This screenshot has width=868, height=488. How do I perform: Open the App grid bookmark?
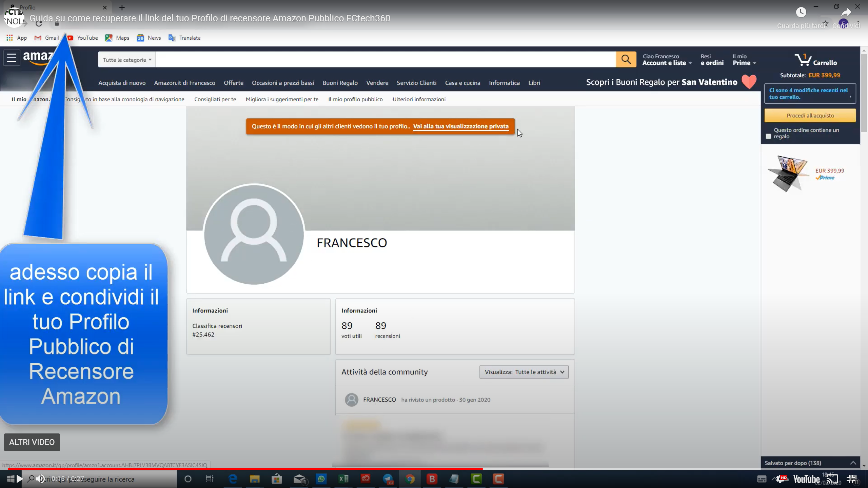click(17, 38)
